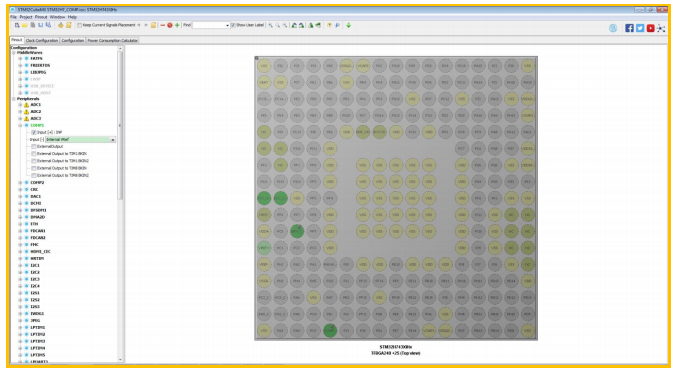Select the ADC1 peripheral entry
676x373 pixels.
pyautogui.click(x=35, y=105)
